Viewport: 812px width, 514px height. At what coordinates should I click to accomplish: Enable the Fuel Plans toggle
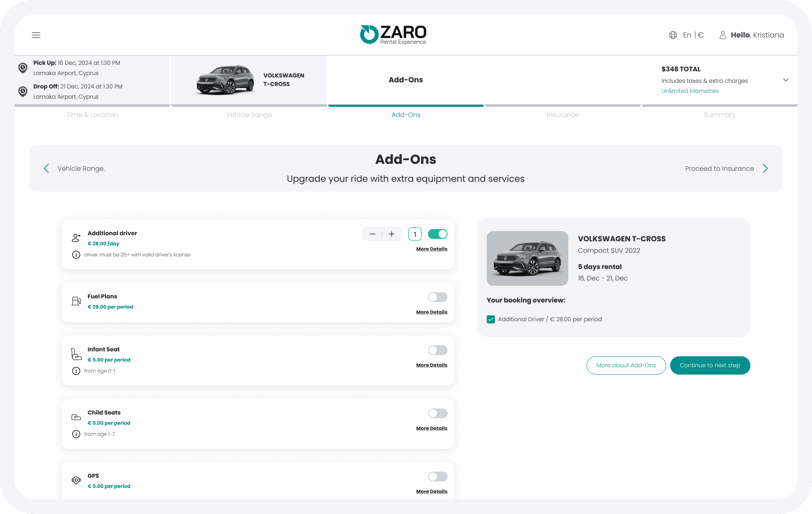(437, 297)
